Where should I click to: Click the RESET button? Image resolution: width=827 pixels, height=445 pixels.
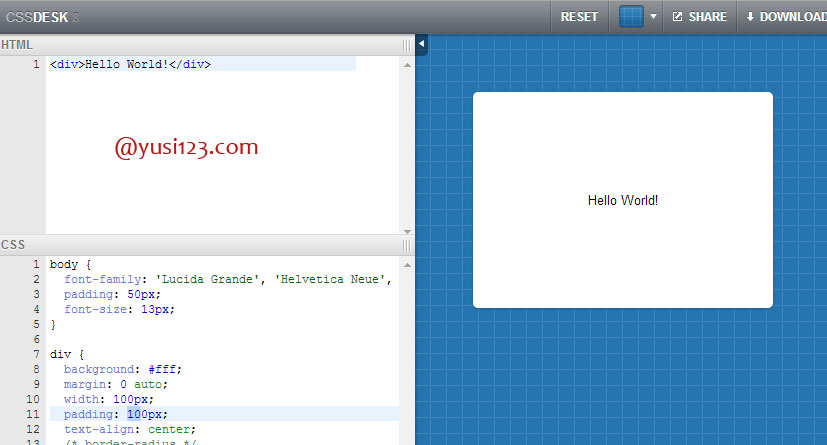pyautogui.click(x=579, y=17)
